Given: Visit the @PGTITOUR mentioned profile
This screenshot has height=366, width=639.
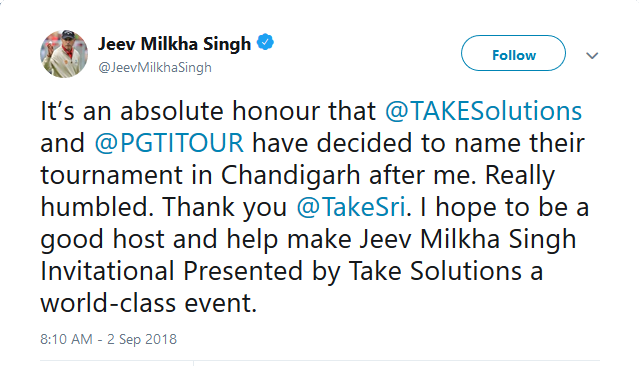Looking at the screenshot, I should click(169, 143).
